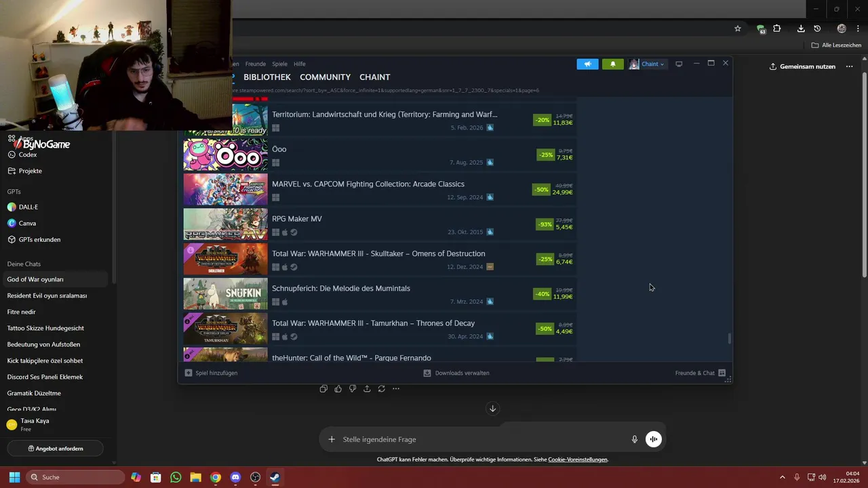Open Tamurkhan – Thrones of Decay listing
Image resolution: width=868 pixels, height=488 pixels.
click(x=380, y=329)
